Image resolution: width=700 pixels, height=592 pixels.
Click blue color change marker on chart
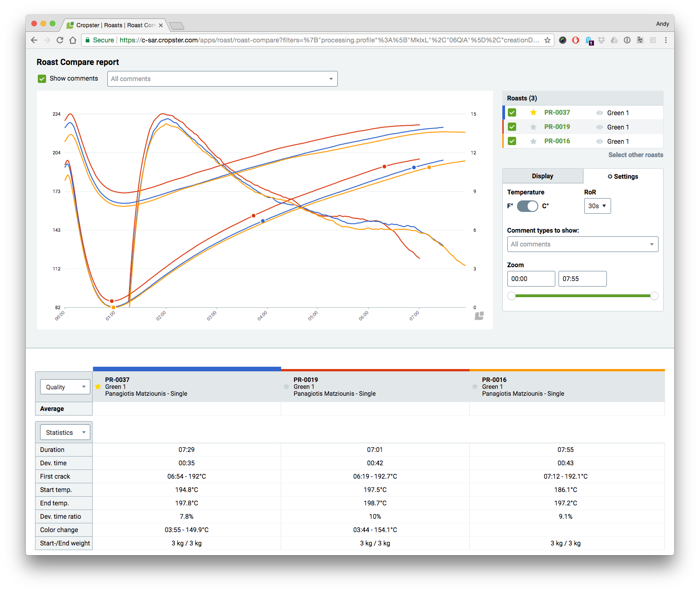pyautogui.click(x=263, y=221)
